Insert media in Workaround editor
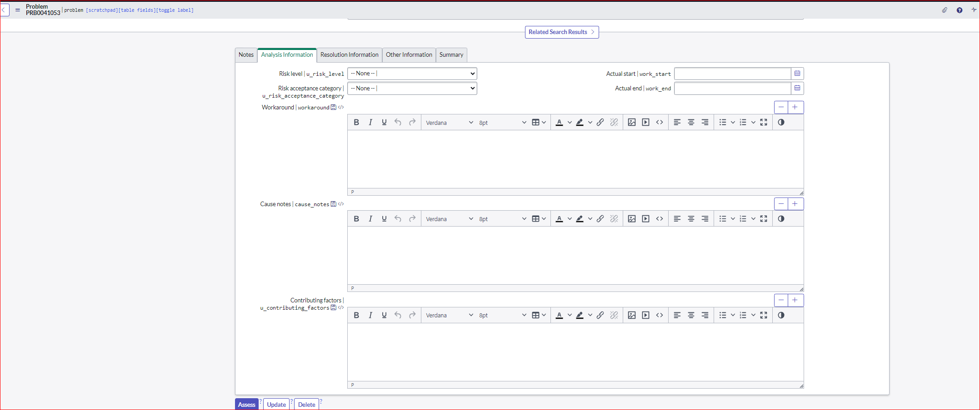Screen dimensions: 980x410 (645, 122)
